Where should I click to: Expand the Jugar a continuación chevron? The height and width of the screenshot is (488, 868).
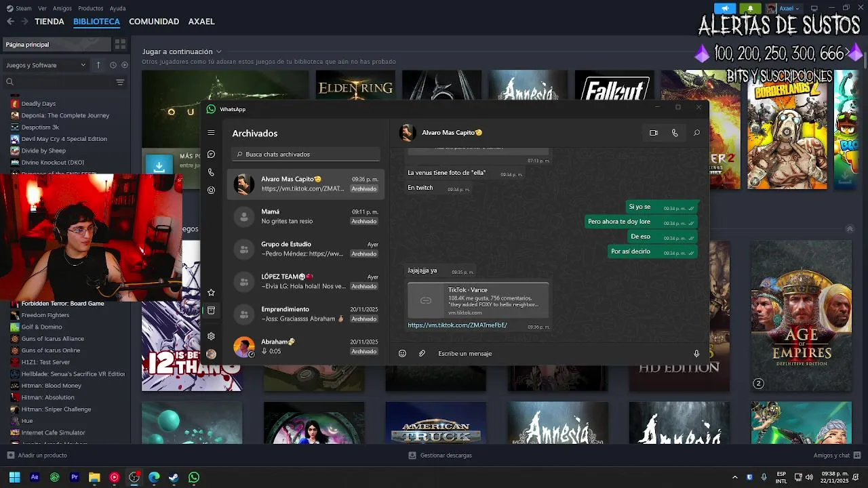[219, 52]
